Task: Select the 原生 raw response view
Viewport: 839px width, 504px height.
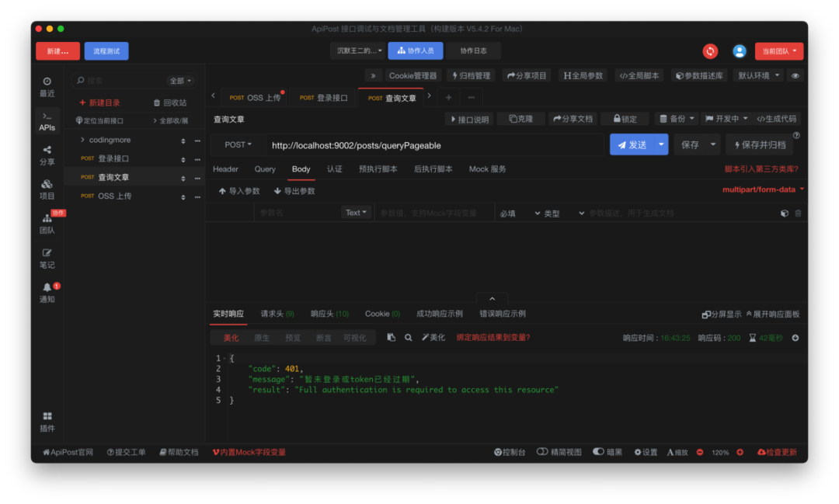Action: [x=262, y=338]
